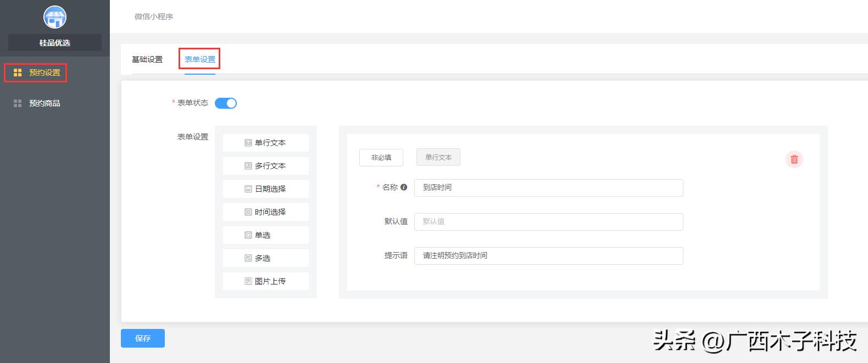868x363 pixels.
Task: Add a 多选 field component
Action: 266,258
